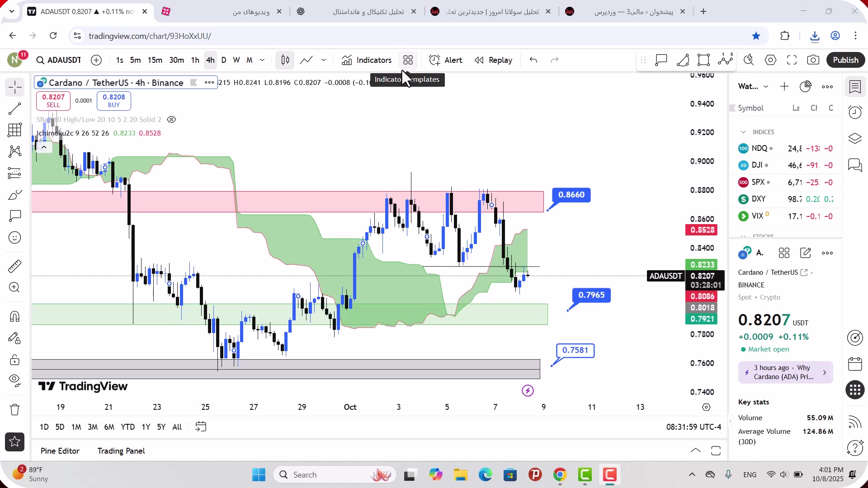Undo the last chart action
The height and width of the screenshot is (488, 868).
pyautogui.click(x=533, y=60)
